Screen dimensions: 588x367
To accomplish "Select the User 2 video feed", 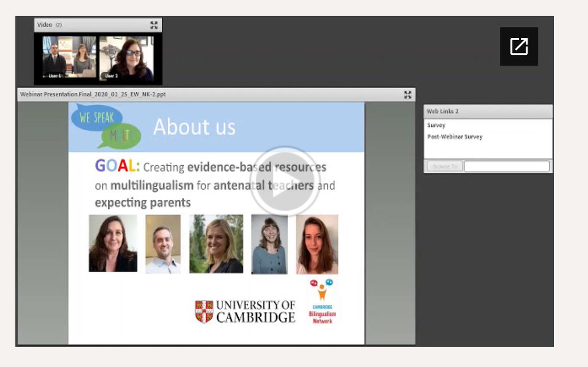I will (126, 58).
